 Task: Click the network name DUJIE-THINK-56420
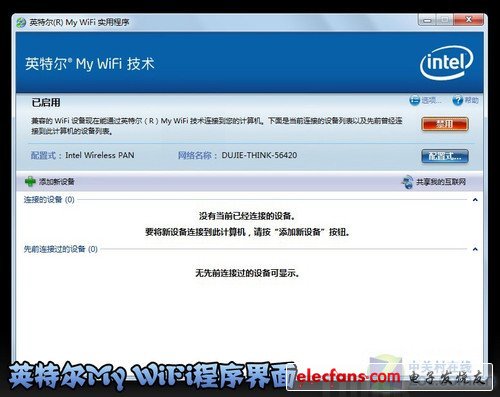259,155
